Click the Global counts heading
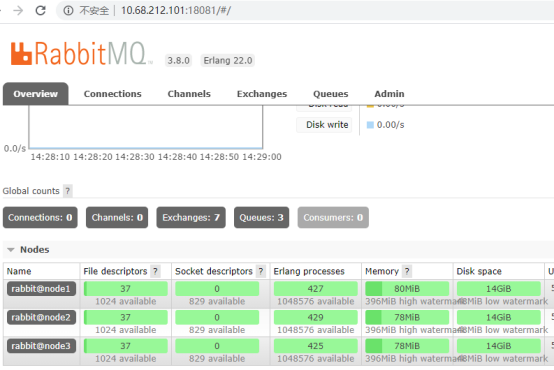 coord(31,191)
